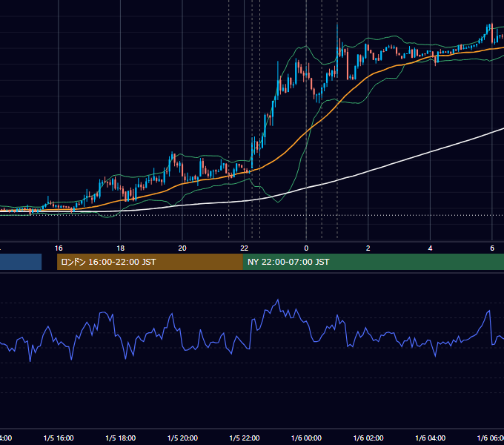504x445 pixels.
Task: Click the 1/6 02:00 label on lower axis
Action: tap(368, 438)
